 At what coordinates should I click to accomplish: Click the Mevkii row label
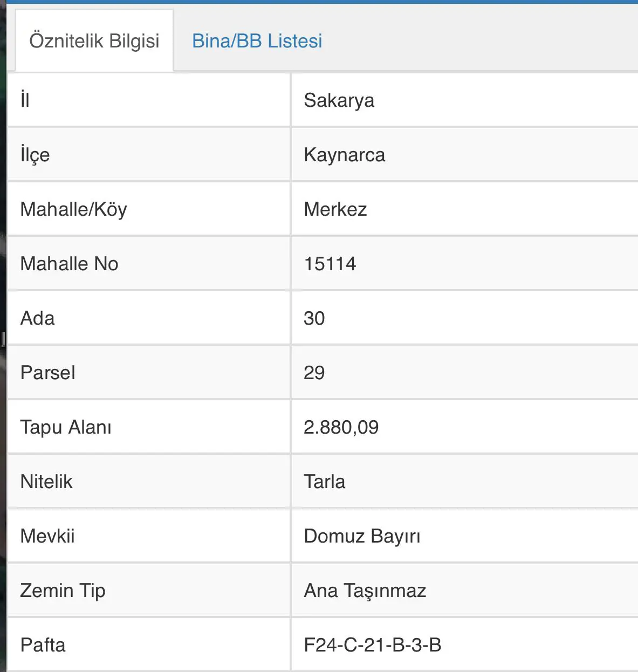[47, 536]
